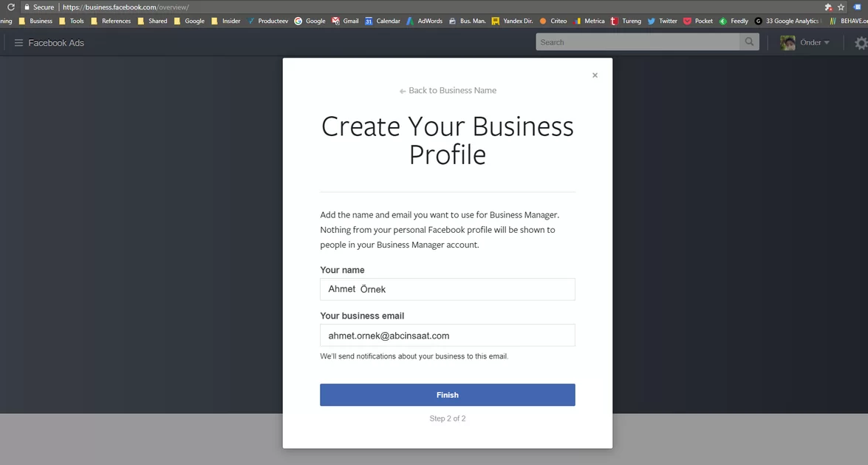
Task: Open the BEHAVE.org bookmark
Action: click(x=848, y=21)
